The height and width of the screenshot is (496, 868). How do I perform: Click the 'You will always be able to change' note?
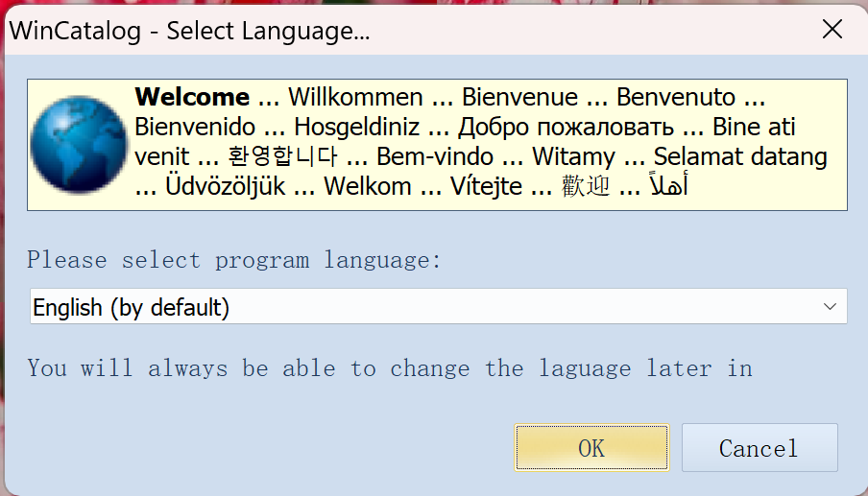click(x=390, y=368)
